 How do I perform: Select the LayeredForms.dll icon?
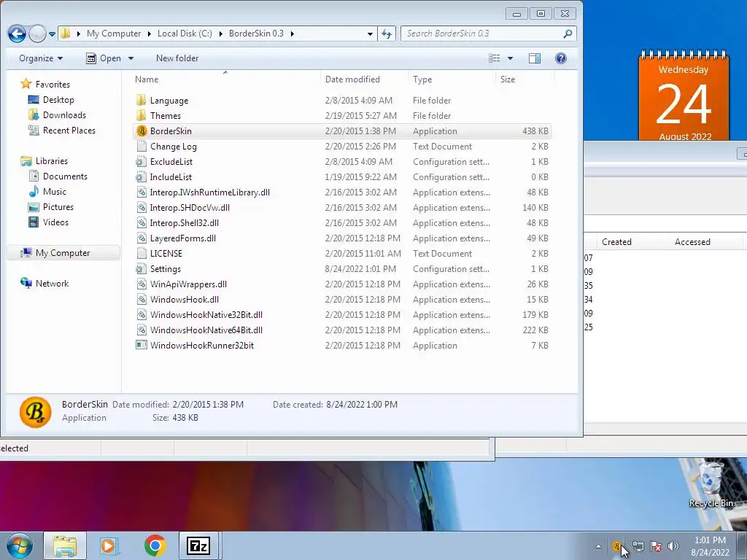pyautogui.click(x=141, y=238)
